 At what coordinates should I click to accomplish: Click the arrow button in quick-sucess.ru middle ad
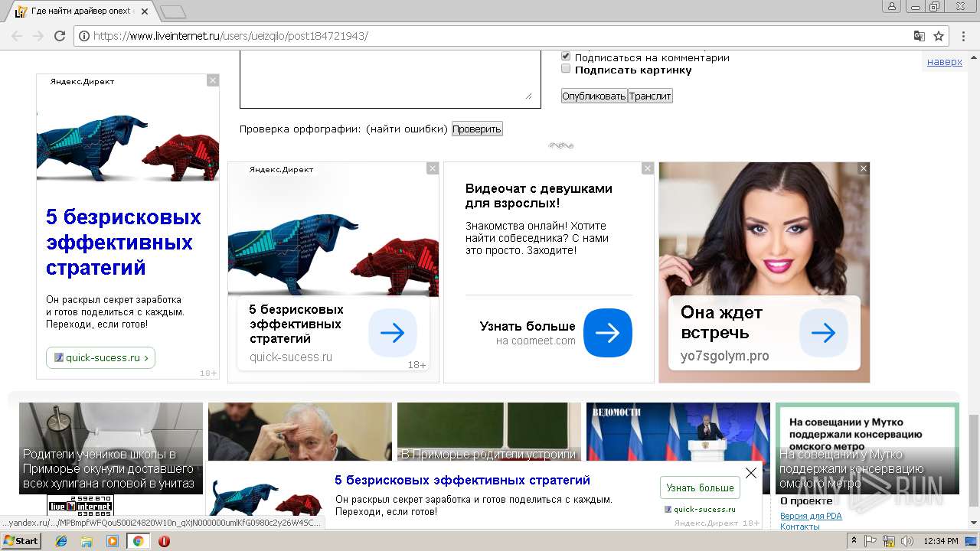393,333
